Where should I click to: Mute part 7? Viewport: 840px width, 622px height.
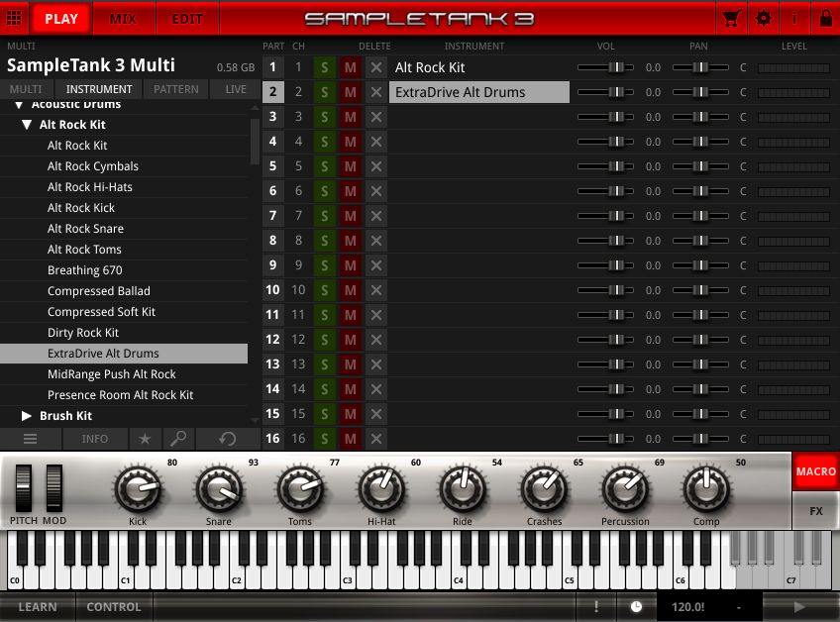pyautogui.click(x=350, y=216)
